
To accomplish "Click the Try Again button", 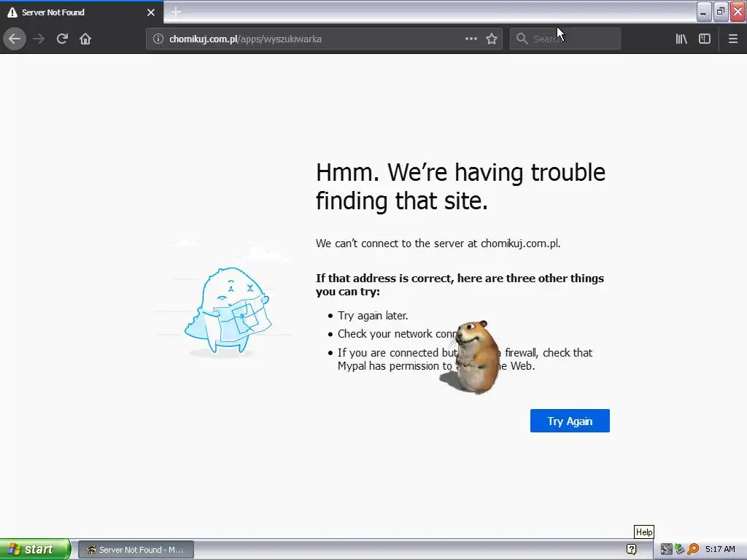I will pyautogui.click(x=570, y=421).
